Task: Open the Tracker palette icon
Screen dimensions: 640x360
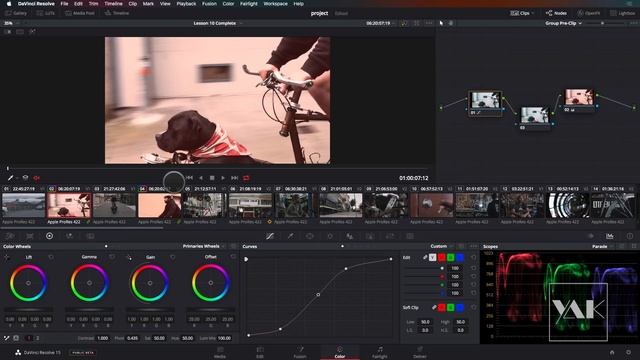Action: [330, 236]
